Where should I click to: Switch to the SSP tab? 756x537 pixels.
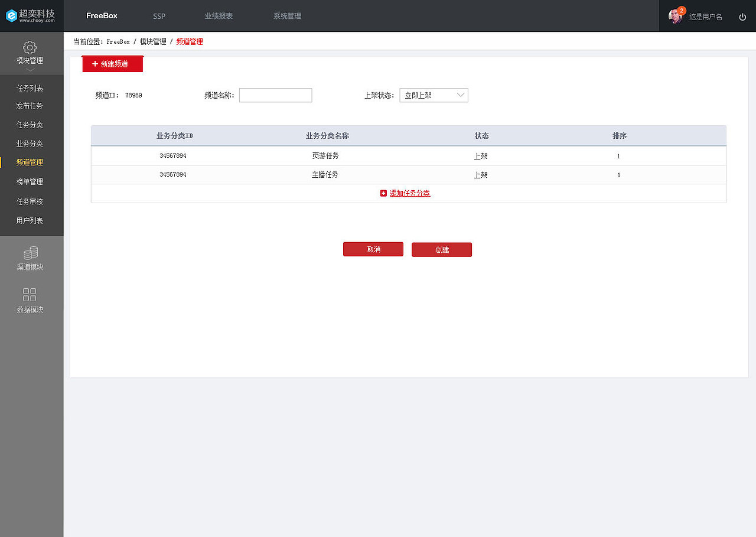click(159, 16)
